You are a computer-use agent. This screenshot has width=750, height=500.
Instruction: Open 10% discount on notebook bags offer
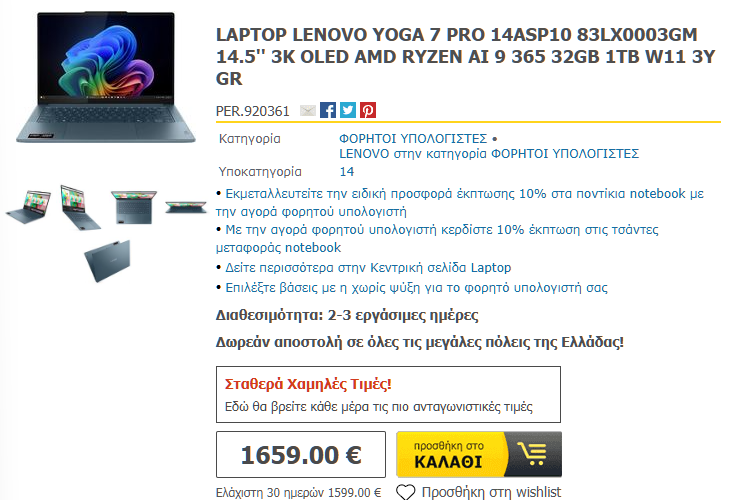click(437, 239)
